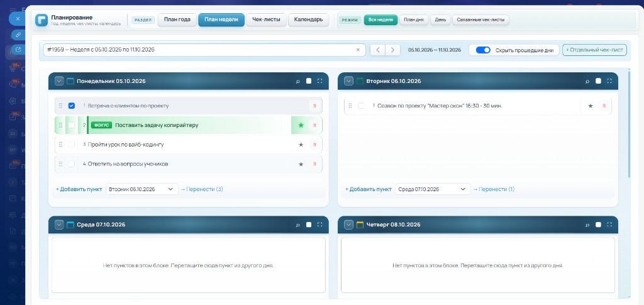Star the 'Созвон по проекту' item
Screen dimensions: 644x305
point(591,106)
